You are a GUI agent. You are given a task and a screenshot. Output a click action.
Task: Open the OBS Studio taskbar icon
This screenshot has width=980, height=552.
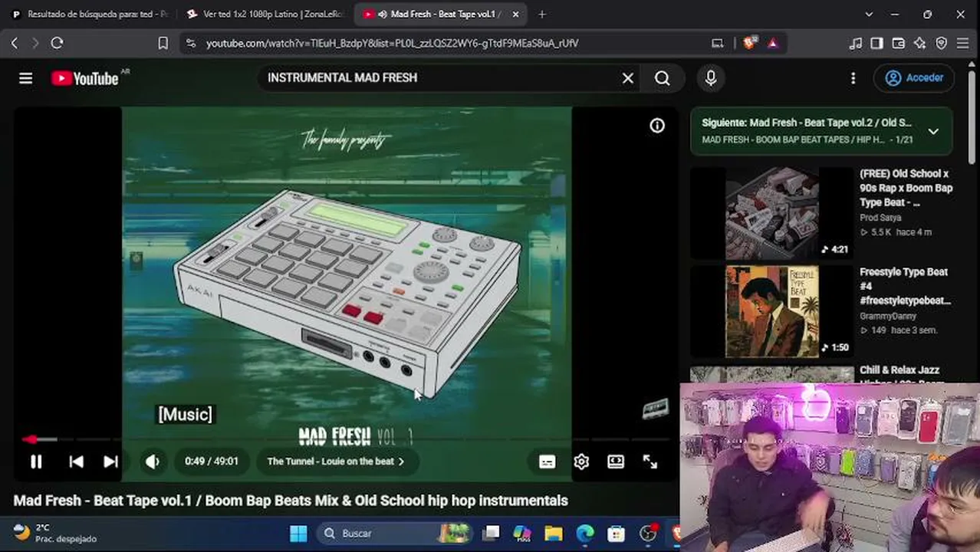648,533
